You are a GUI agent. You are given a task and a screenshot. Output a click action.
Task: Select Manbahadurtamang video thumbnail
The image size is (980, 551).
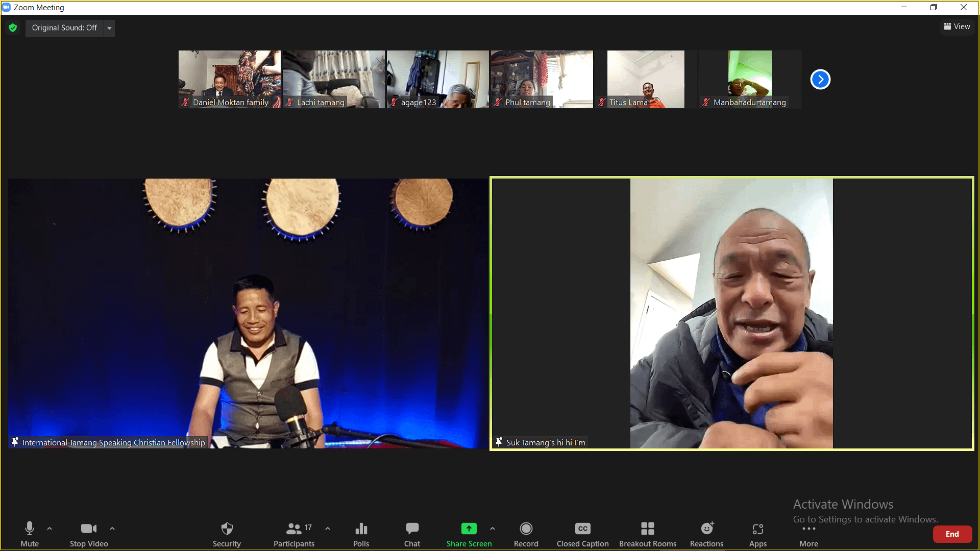750,79
